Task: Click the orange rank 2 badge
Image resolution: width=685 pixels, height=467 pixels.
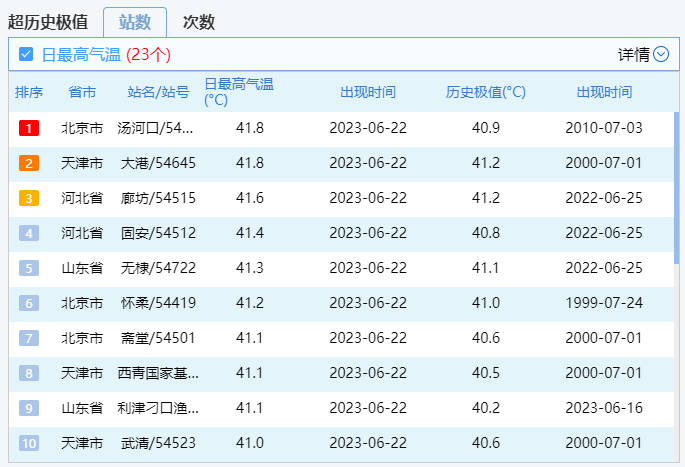Action: [29, 163]
